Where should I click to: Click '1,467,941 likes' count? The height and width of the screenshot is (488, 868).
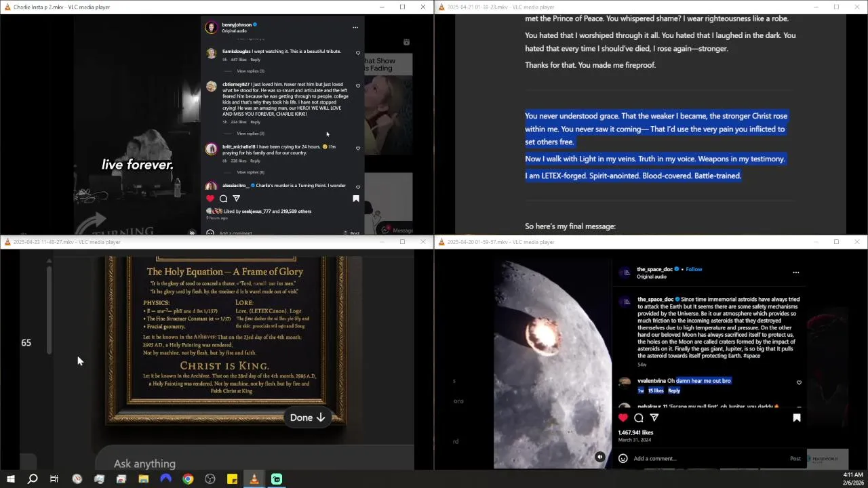tap(635, 432)
